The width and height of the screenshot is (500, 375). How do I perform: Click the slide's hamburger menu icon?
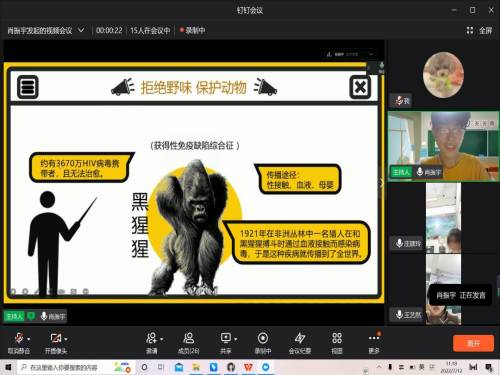(x=28, y=87)
